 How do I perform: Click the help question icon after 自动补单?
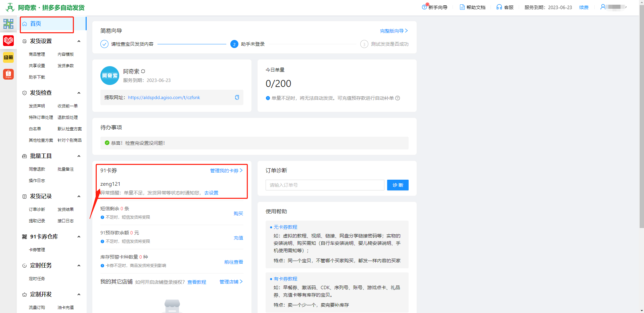pyautogui.click(x=398, y=98)
